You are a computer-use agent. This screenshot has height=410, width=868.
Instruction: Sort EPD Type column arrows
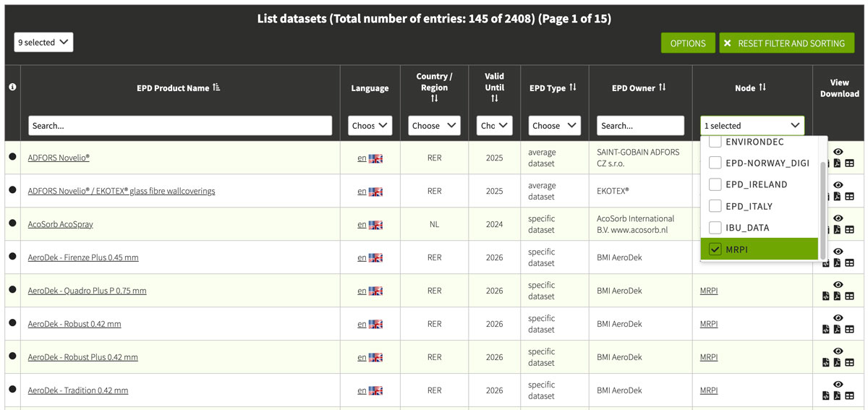pos(573,87)
